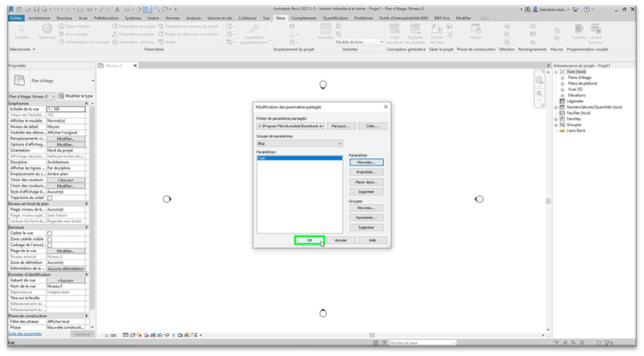Expand Plans d'étage tree node

pos(562,78)
